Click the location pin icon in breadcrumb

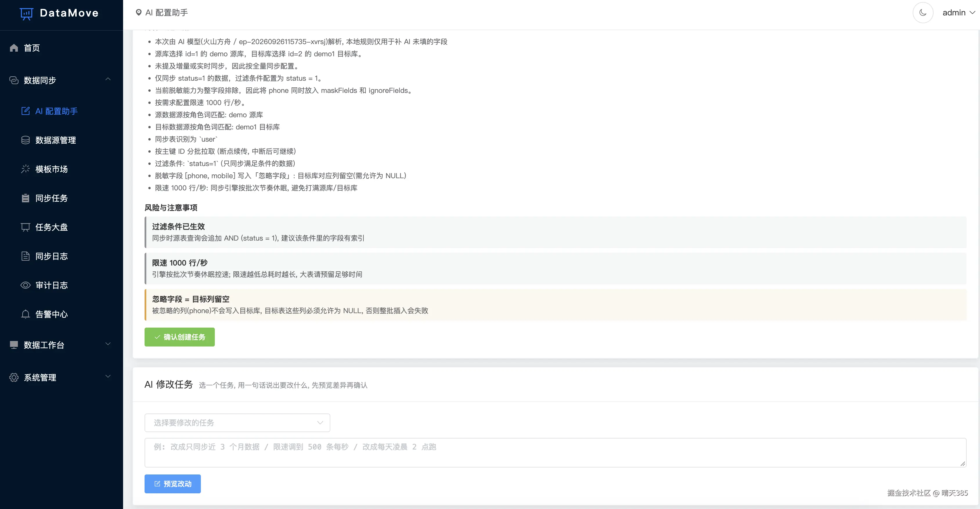[x=138, y=12]
